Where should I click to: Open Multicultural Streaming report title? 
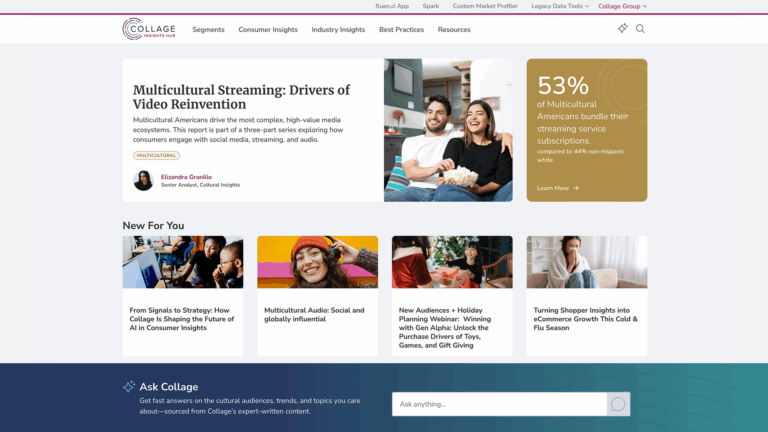(x=241, y=97)
